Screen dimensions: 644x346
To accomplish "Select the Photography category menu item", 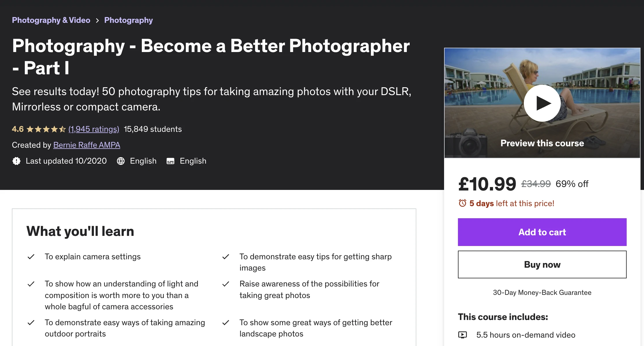I will (x=129, y=20).
